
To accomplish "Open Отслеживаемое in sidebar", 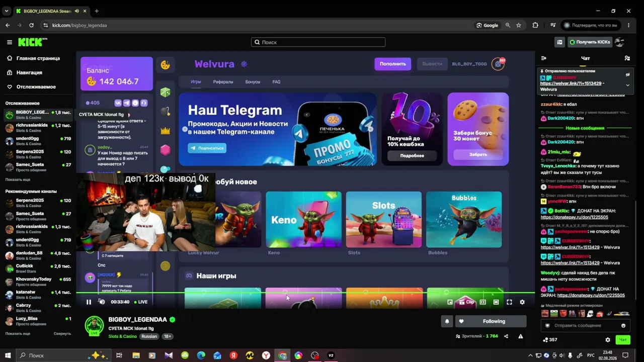I will pos(31,86).
